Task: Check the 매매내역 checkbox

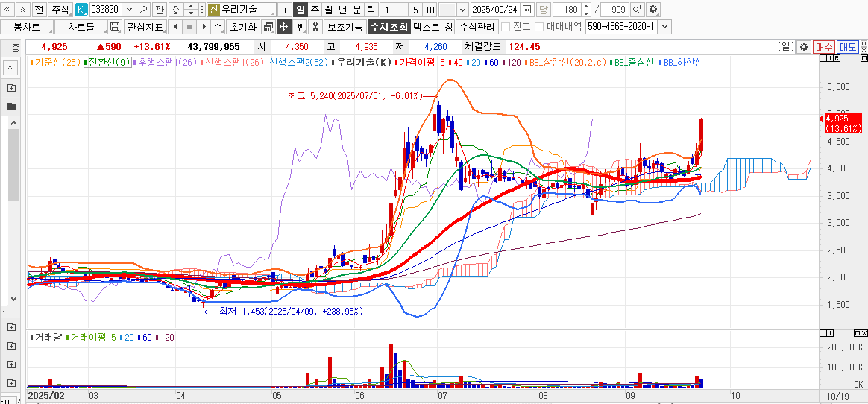Action: [x=540, y=27]
